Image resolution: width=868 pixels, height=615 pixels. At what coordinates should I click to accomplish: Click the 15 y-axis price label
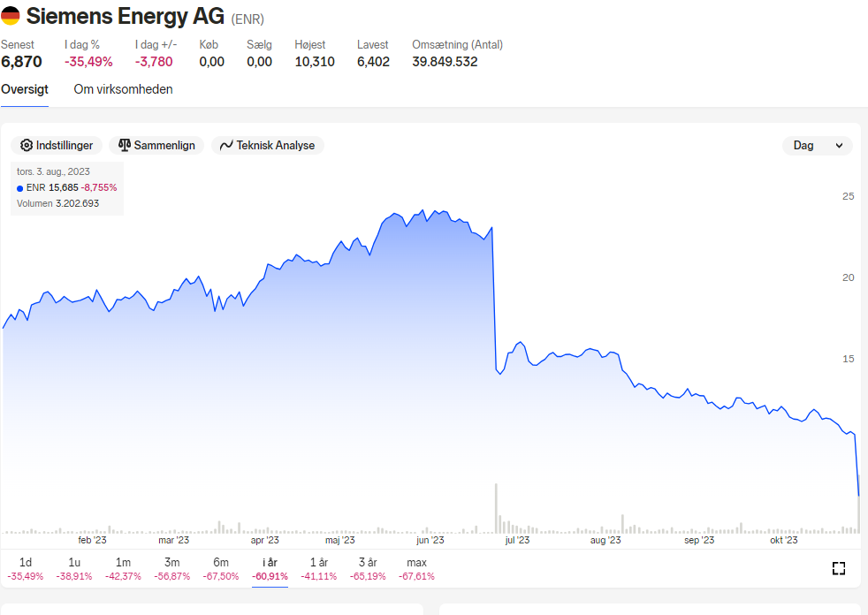848,359
